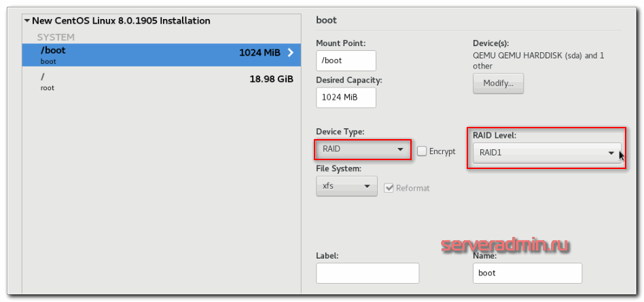Toggle the Reformat checkbox

[x=390, y=188]
